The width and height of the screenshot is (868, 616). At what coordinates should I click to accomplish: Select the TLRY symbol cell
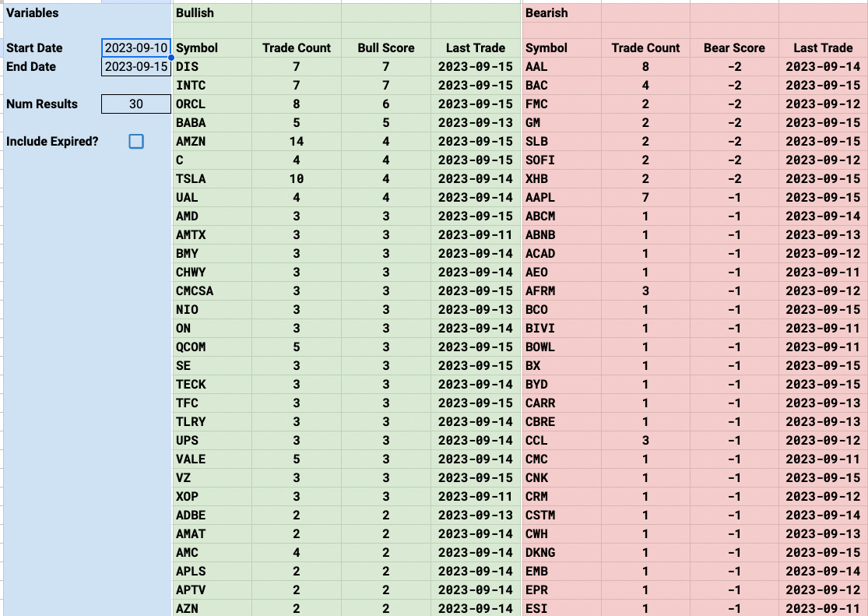click(212, 421)
